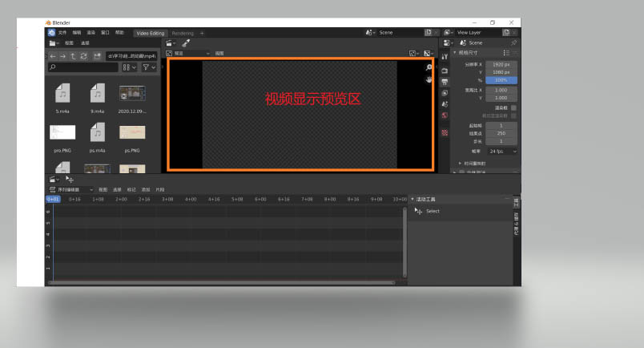The height and width of the screenshot is (348, 644).
Task: Switch to the Rendering workspace tab
Action: tap(183, 33)
